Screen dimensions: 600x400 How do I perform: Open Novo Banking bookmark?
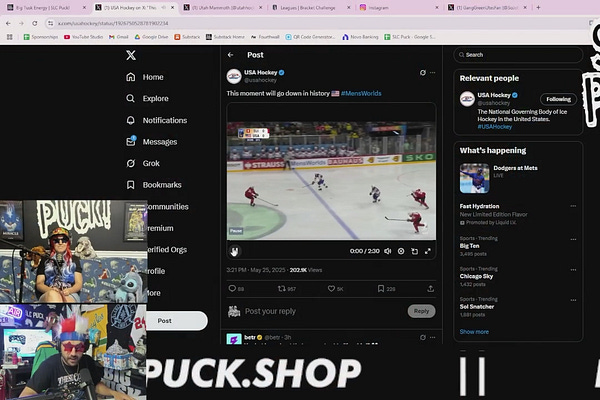pos(360,37)
